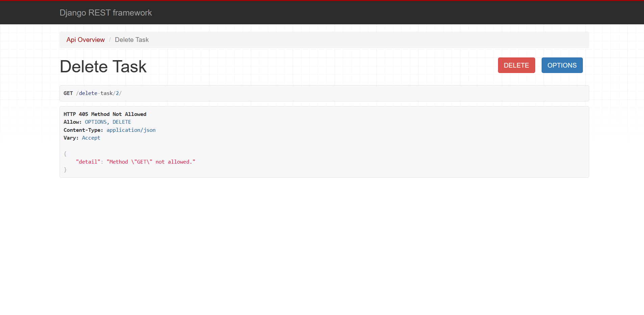Open the Api Overview breadcrumb link

pyautogui.click(x=85, y=40)
